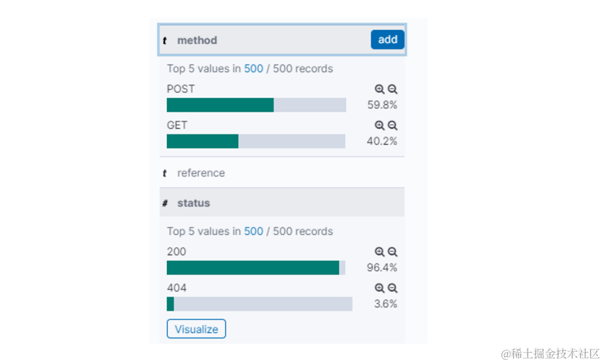The width and height of the screenshot is (604, 364).
Task: Open the 500 records link under method
Action: coord(254,69)
